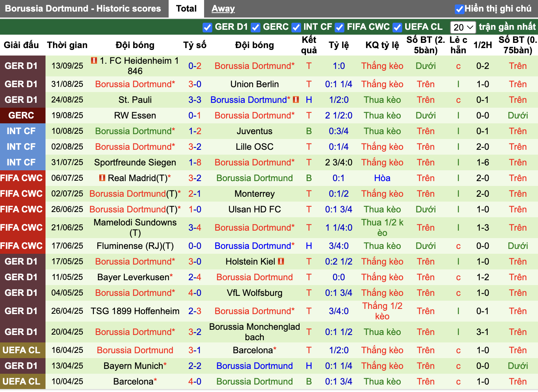Click the 3-3 score of St. Pauli match
Screen dimensions: 538x392
point(195,100)
